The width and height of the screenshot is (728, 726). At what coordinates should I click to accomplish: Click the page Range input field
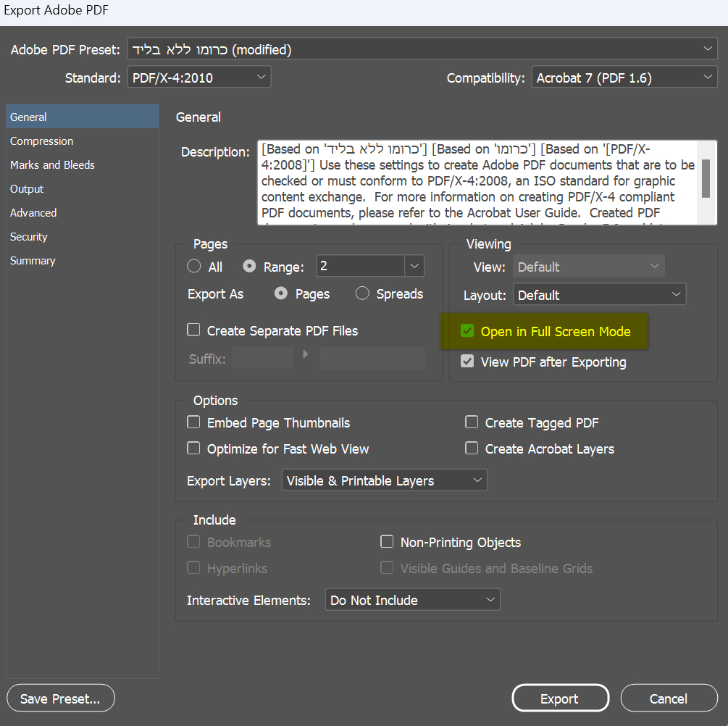pyautogui.click(x=360, y=267)
